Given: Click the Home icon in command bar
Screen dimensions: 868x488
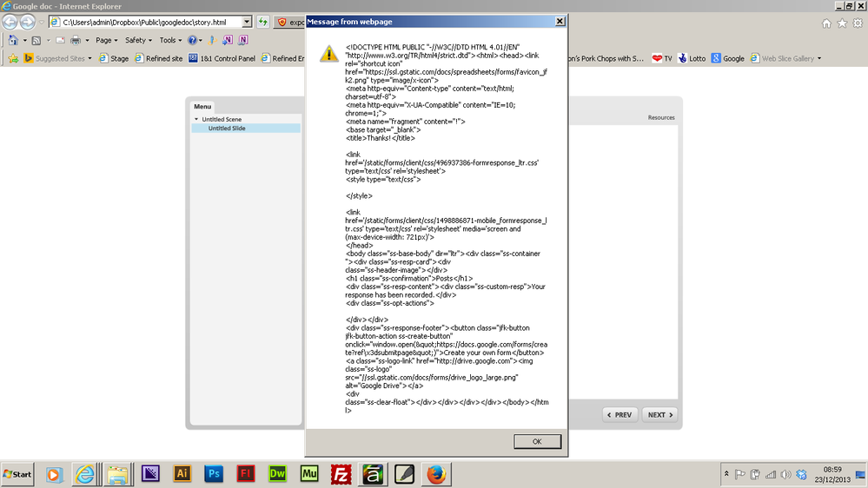Looking at the screenshot, I should (13, 41).
